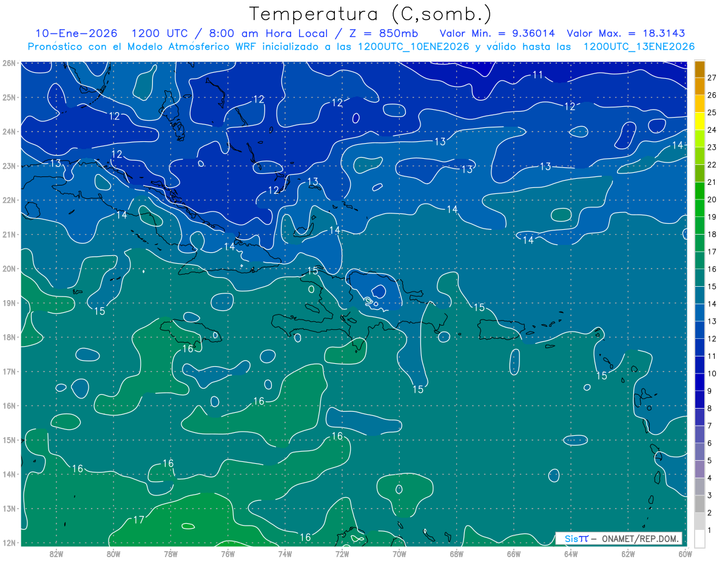Click colorbar label '5'

710,461
